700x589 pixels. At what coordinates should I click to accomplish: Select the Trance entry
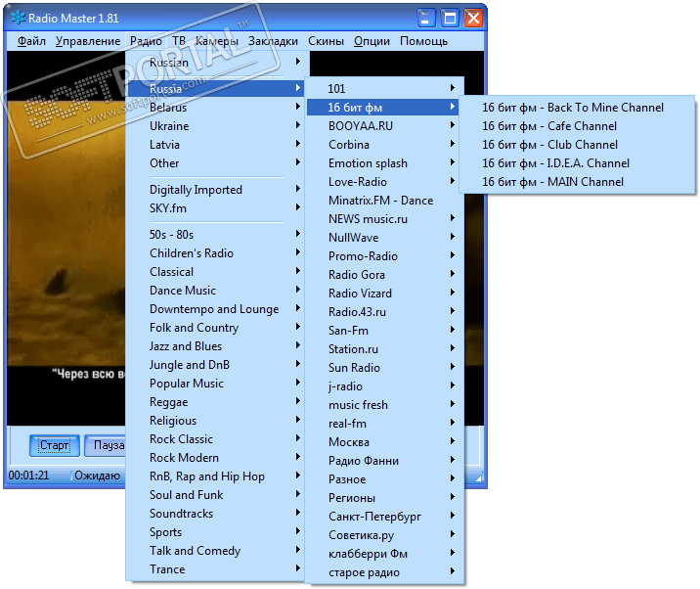click(216, 569)
